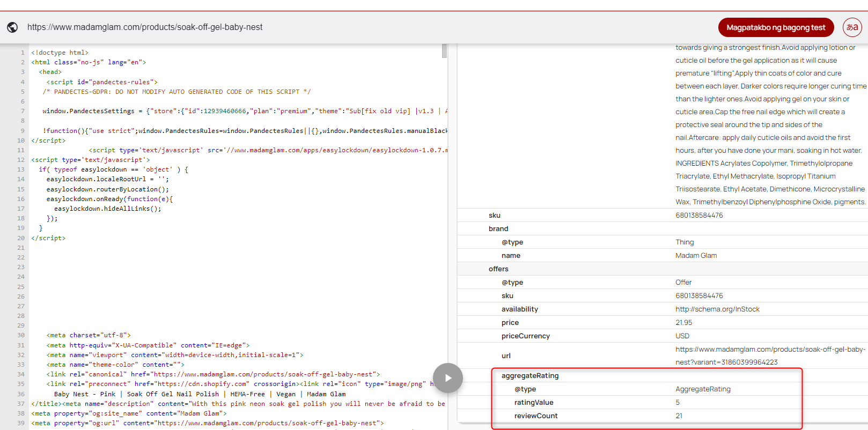868x430 pixels.
Task: Click the brand name value Madam Glam
Action: (696, 256)
